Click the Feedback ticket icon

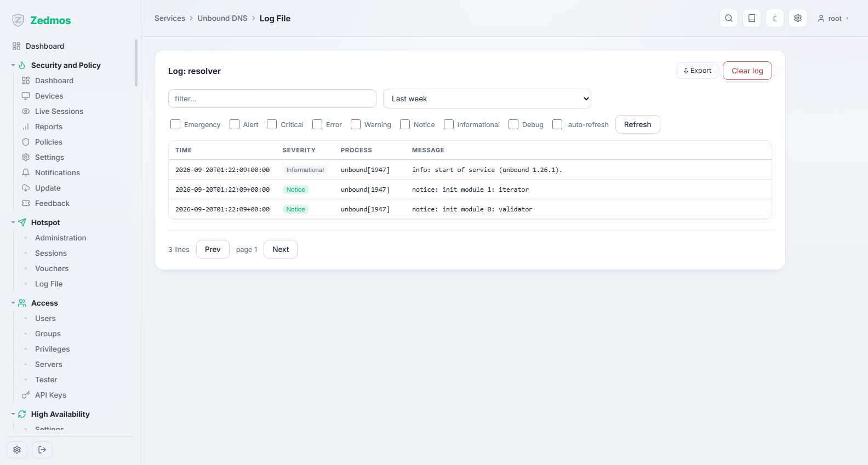(26, 203)
